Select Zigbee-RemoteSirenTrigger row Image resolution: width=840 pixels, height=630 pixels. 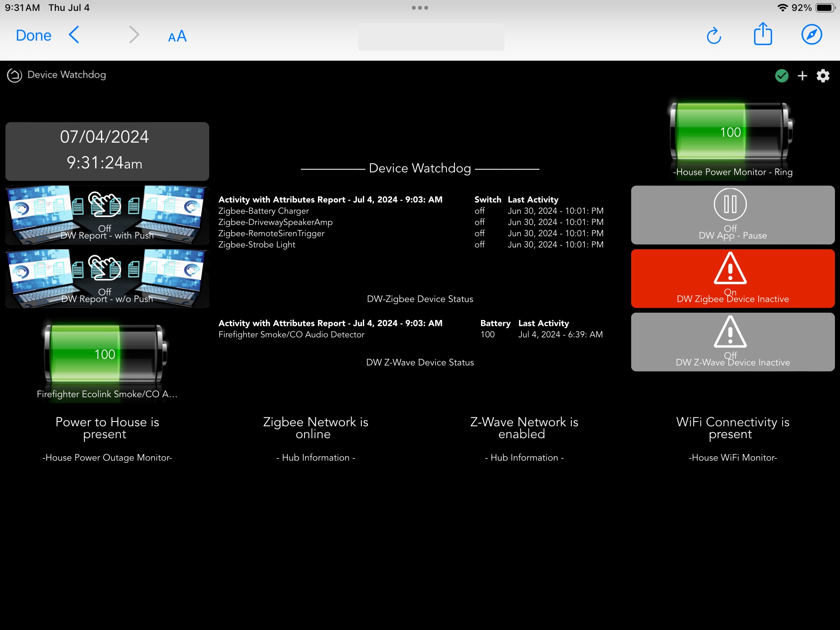pyautogui.click(x=411, y=233)
